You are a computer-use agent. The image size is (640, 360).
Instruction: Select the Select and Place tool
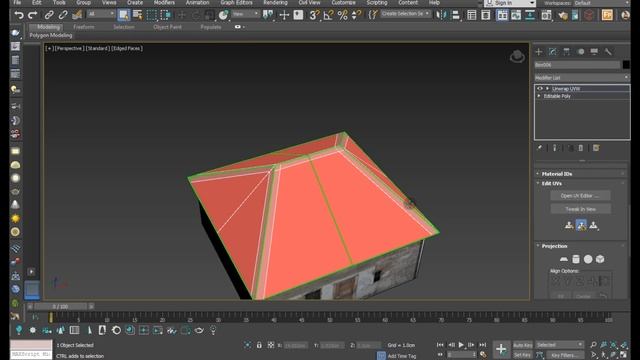pos(223,15)
